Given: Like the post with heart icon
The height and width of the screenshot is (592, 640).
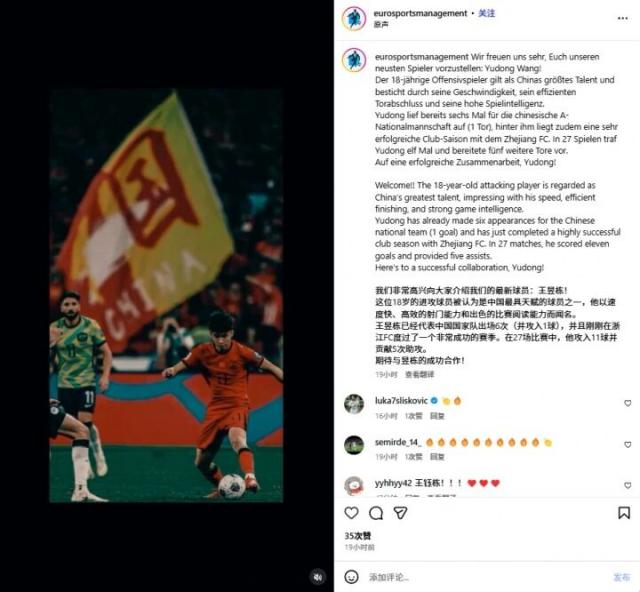Looking at the screenshot, I should tap(351, 513).
